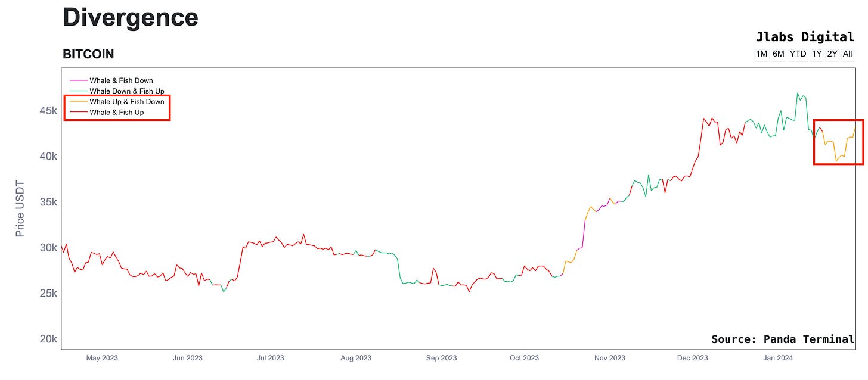Viewport: 868px width, 380px height.
Task: Hide the 'Whale Down & Fish Up' series label
Action: pos(126,91)
